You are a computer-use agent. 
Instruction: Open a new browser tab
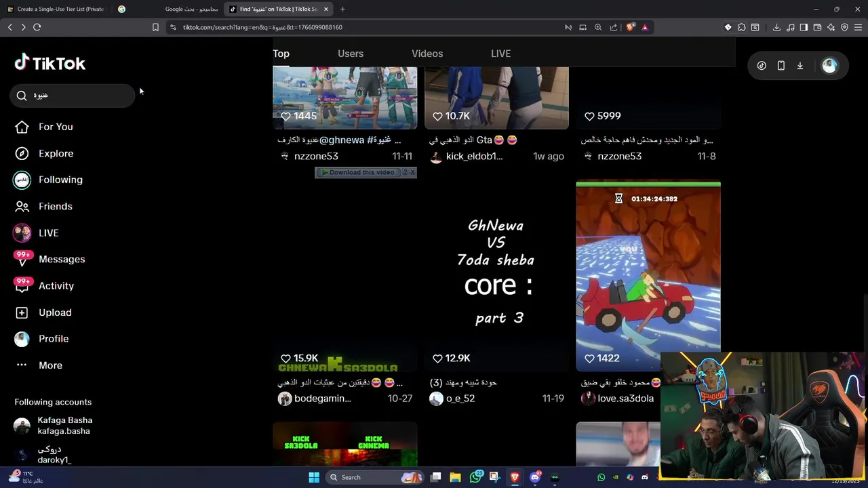coord(342,9)
